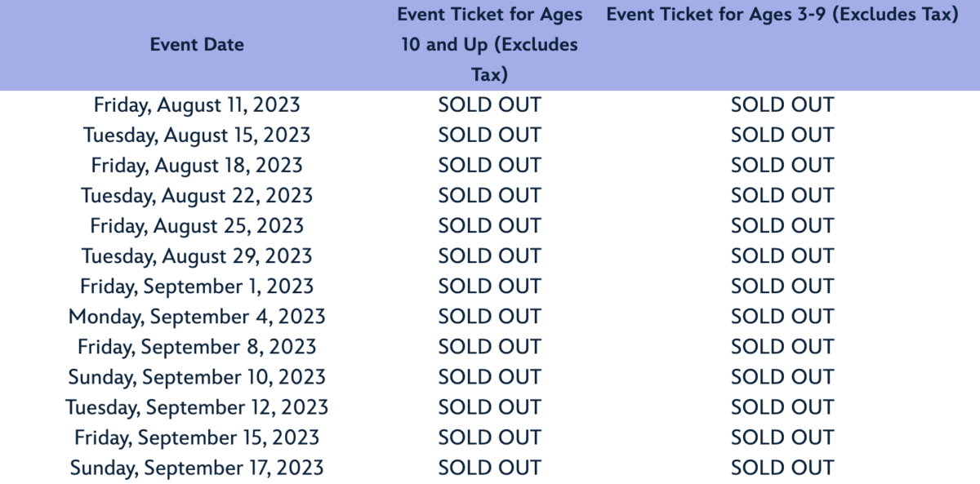Click the Friday, September 8, 2023 date
The width and height of the screenshot is (980, 484).
pyautogui.click(x=197, y=347)
